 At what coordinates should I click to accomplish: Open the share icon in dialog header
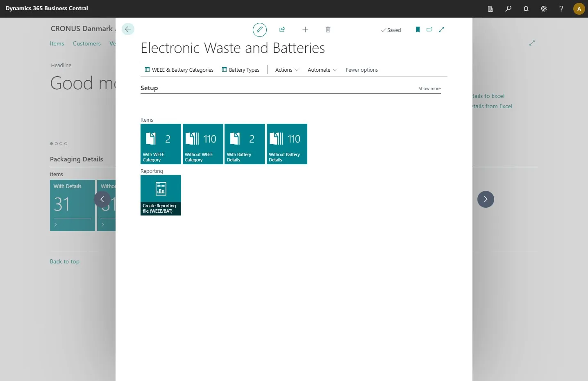pyautogui.click(x=282, y=29)
